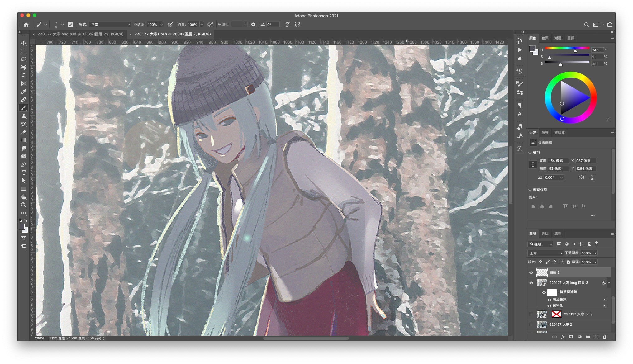Select the Eraser tool
This screenshot has width=633, height=364.
24,132
